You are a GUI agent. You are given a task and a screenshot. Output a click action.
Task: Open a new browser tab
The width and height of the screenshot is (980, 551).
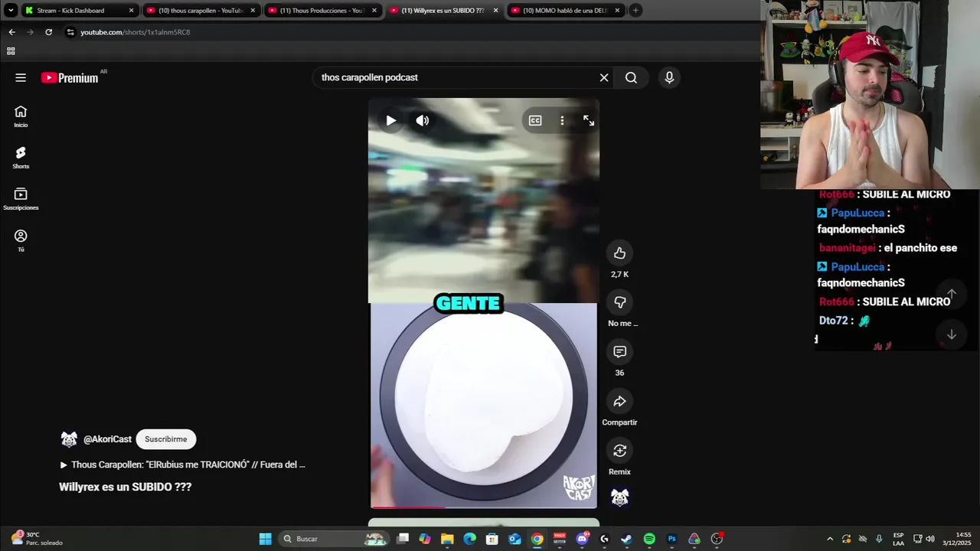[635, 11]
